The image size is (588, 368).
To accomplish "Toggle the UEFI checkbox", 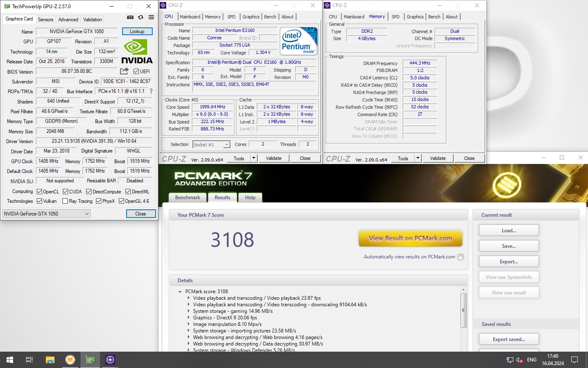I will coord(136,71).
